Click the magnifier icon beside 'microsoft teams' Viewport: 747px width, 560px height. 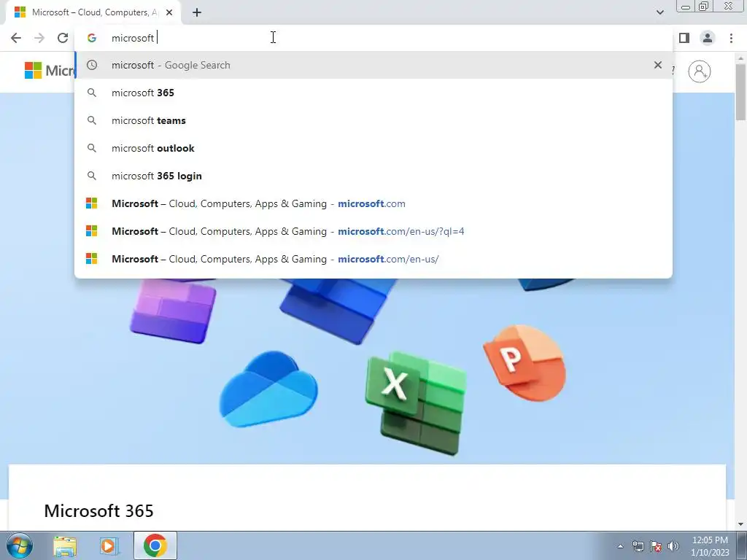(x=92, y=120)
